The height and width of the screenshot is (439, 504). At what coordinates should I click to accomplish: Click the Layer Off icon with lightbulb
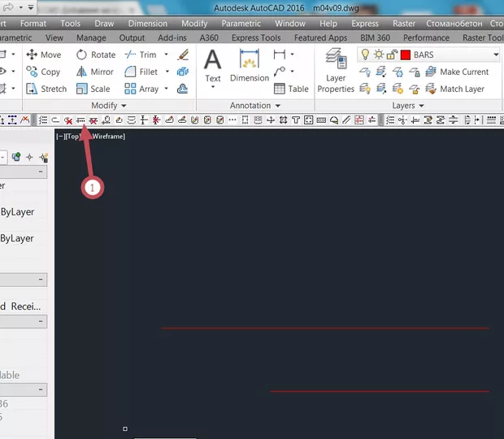[365, 72]
